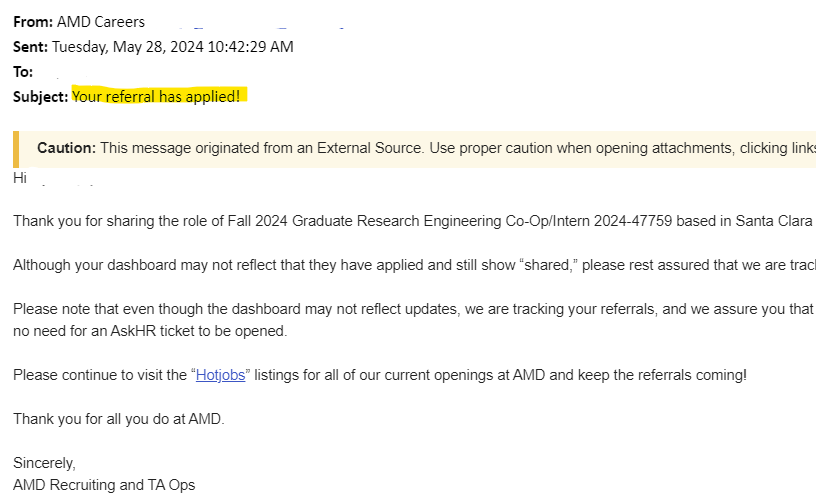Click the highlighted subject text
The width and height of the screenshot is (816, 493).
[x=156, y=96]
